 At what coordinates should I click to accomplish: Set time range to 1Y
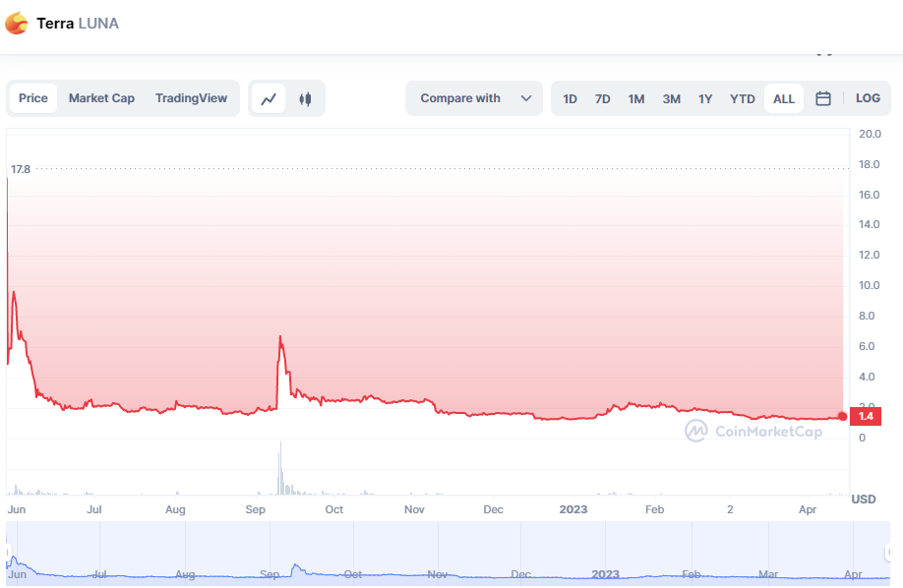[x=705, y=99]
